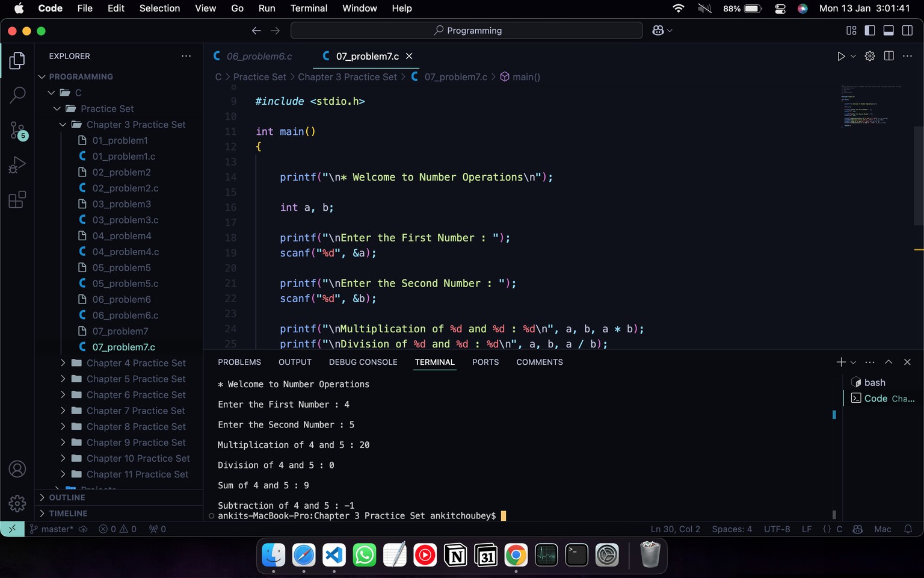Open the Manage gear in activity bar
Image resolution: width=924 pixels, height=578 pixels.
pos(17,503)
